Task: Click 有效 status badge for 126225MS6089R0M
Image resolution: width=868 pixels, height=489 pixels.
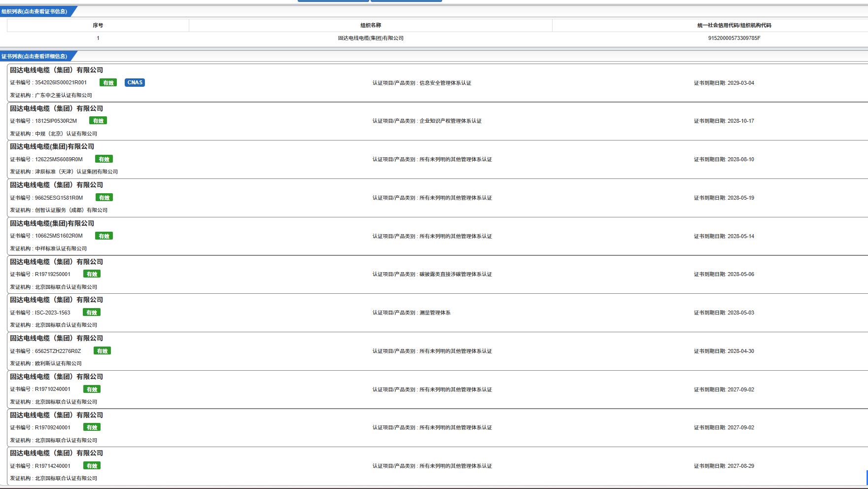Action: click(104, 159)
